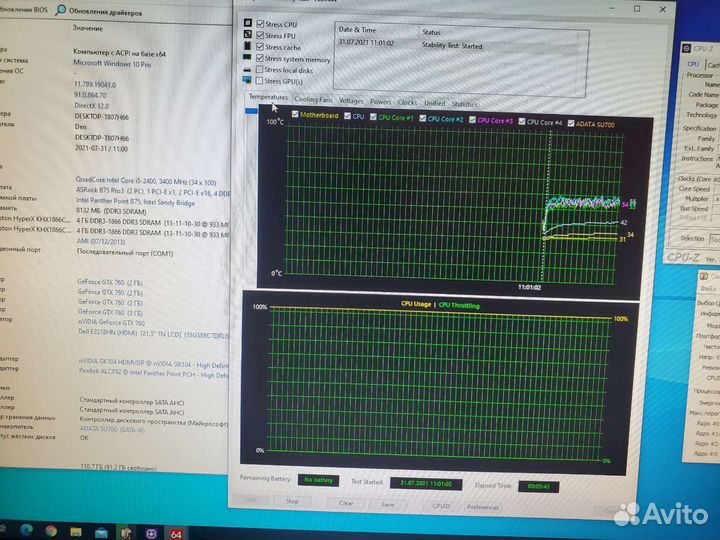The width and height of the screenshot is (720, 540).
Task: Open the Dell E2218HN monitor link
Action: pos(153,333)
